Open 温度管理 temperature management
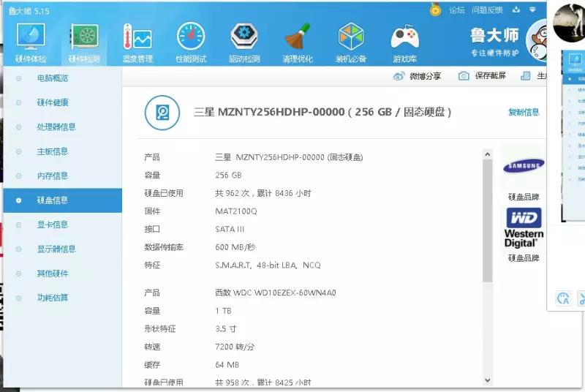Screen dimensions: 585x392 click(137, 37)
